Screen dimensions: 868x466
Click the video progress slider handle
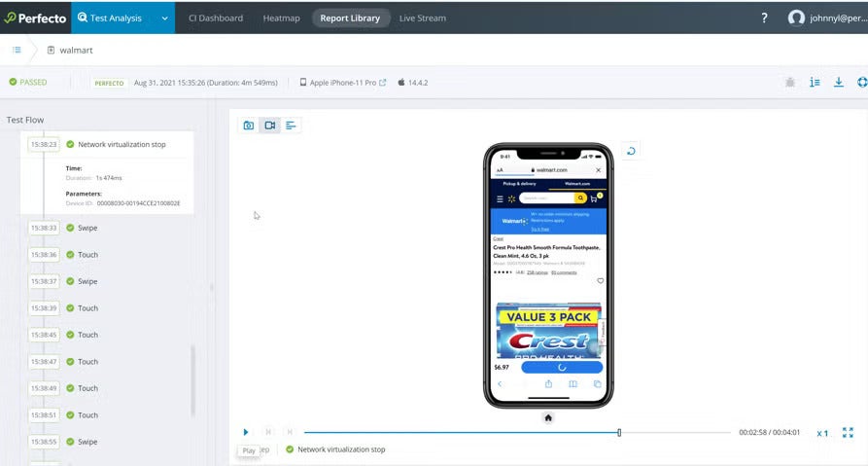pos(619,432)
